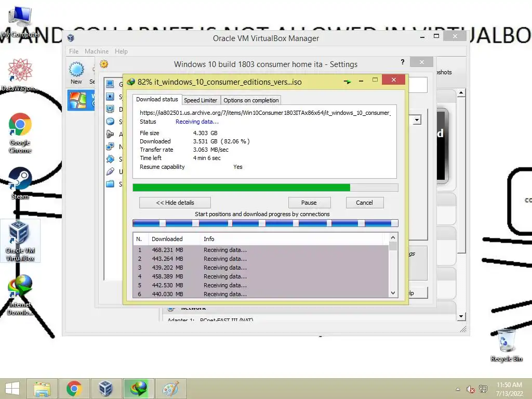The height and width of the screenshot is (399, 532).
Task: Open File Explorer from taskbar
Action: (43, 389)
